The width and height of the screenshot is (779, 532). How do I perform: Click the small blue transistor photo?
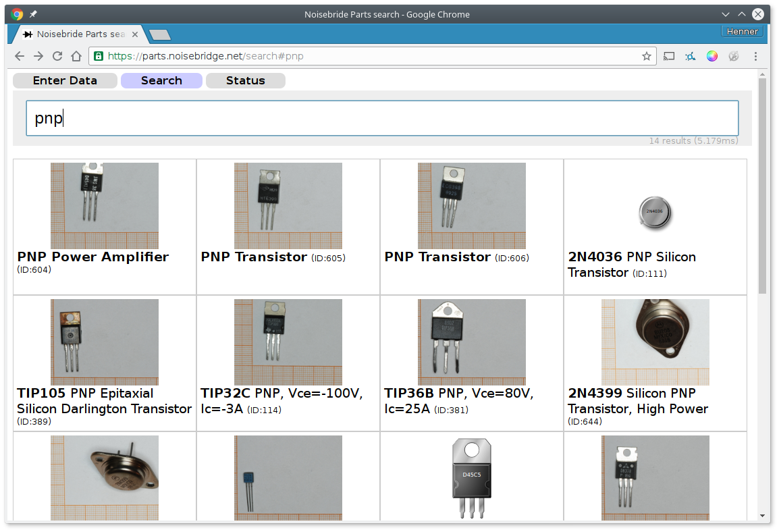pyautogui.click(x=288, y=478)
